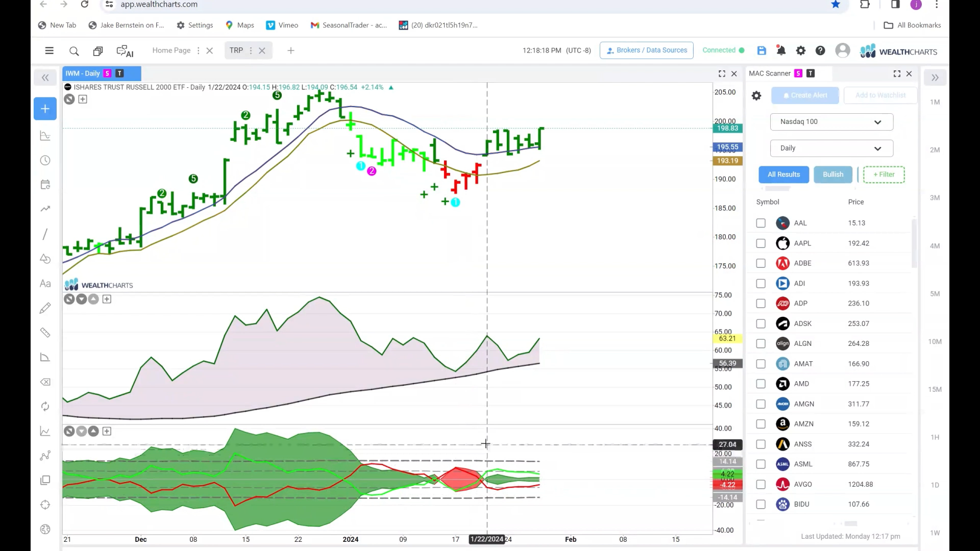Tick the ADP checkbox

tap(761, 304)
